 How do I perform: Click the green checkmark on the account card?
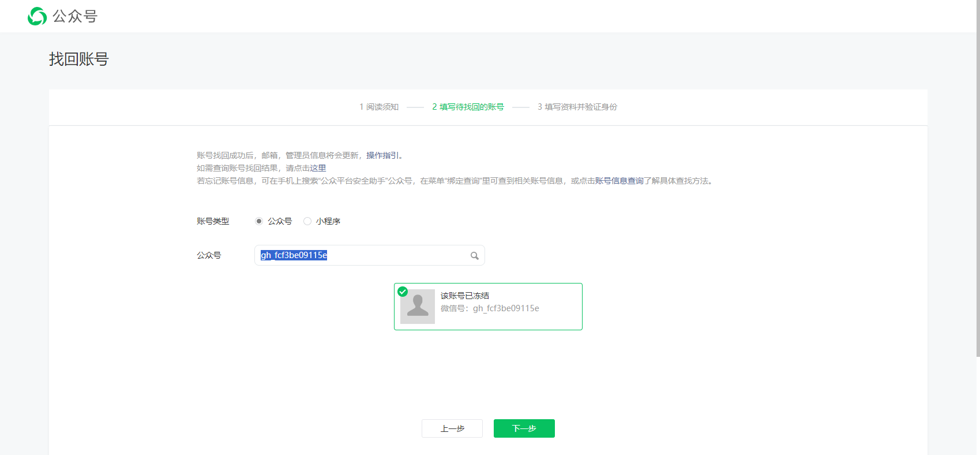click(x=403, y=292)
